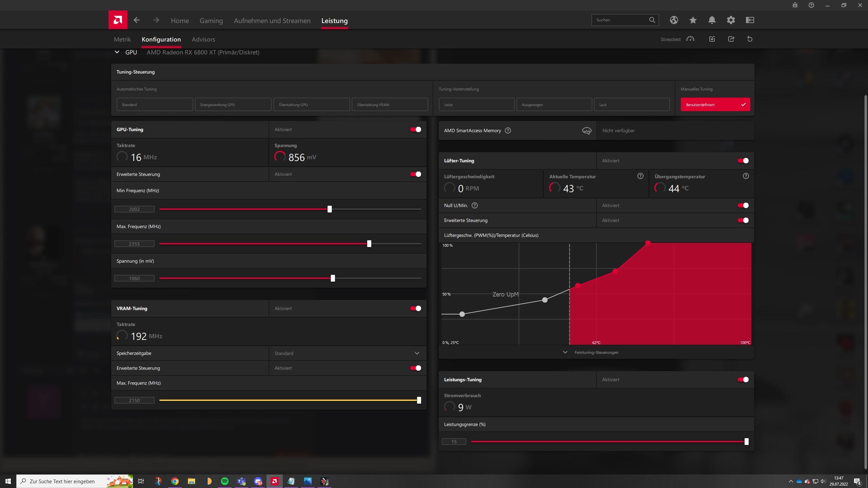Open the web browser globe icon
Image resolution: width=868 pixels, height=488 pixels.
pyautogui.click(x=674, y=20)
